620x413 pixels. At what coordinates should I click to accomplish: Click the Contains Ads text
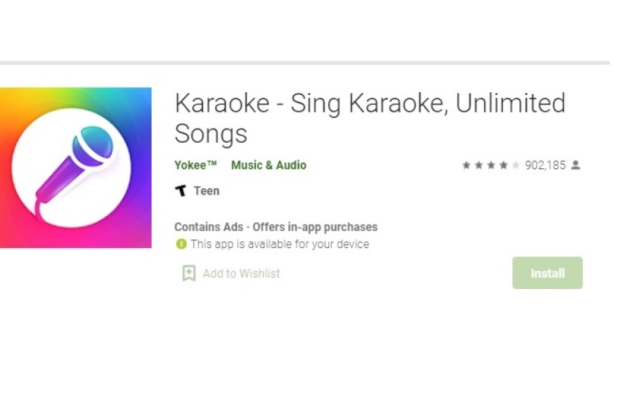[x=206, y=227]
